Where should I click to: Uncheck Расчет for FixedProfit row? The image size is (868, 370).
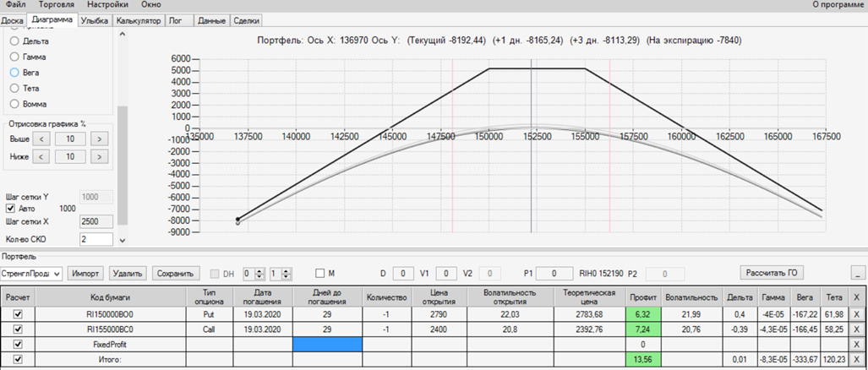[x=18, y=344]
